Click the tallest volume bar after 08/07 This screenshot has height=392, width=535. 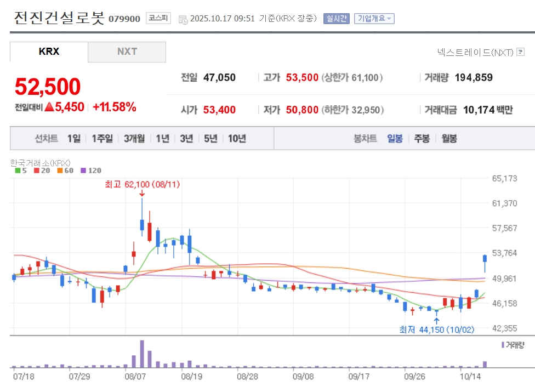142,354
